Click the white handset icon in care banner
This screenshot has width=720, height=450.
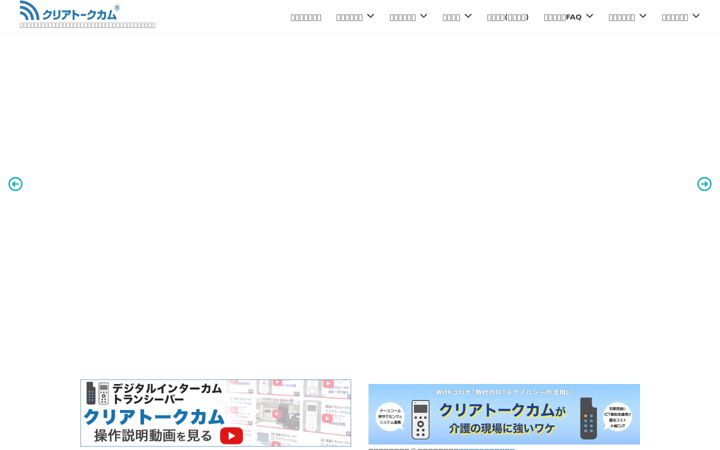click(420, 419)
